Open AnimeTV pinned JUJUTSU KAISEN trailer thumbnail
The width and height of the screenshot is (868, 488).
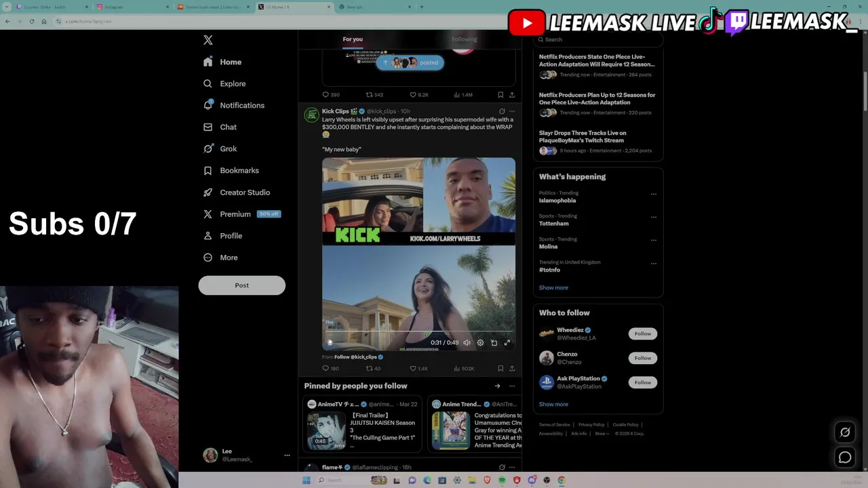[x=326, y=430]
